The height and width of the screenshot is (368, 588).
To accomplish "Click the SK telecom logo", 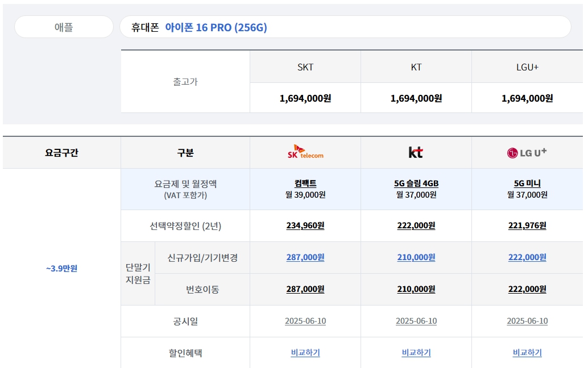I will coord(305,152).
